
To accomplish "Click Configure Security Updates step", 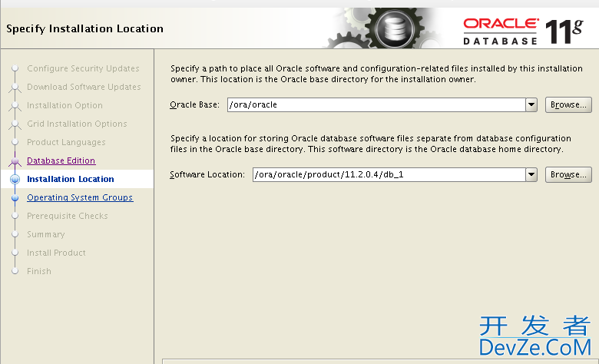I will [83, 68].
